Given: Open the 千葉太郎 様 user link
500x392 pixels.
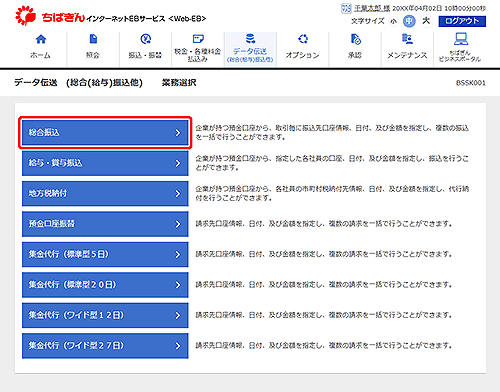Looking at the screenshot, I should click(372, 8).
